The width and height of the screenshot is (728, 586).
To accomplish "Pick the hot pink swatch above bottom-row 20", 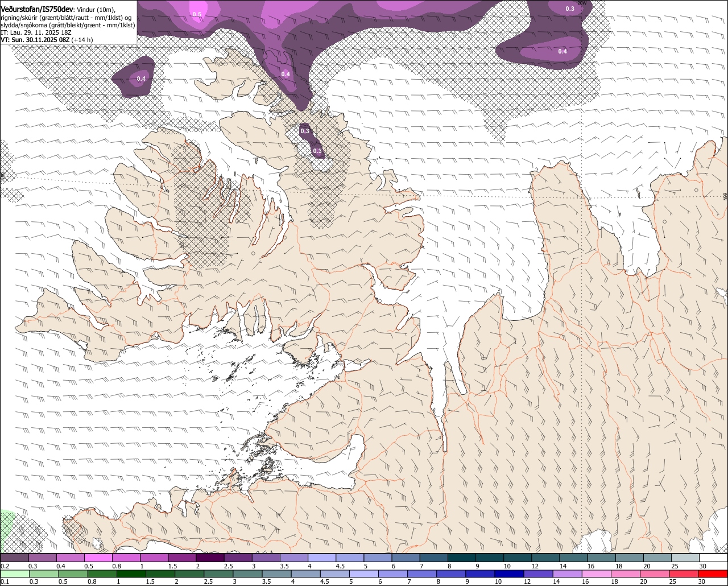I will (655, 573).
